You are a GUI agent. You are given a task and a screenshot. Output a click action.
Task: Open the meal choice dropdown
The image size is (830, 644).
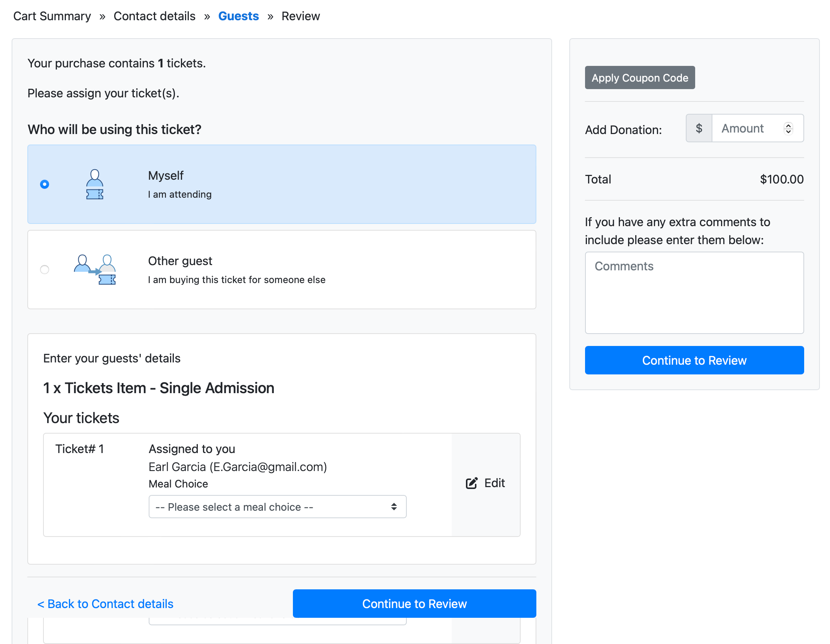[277, 507]
